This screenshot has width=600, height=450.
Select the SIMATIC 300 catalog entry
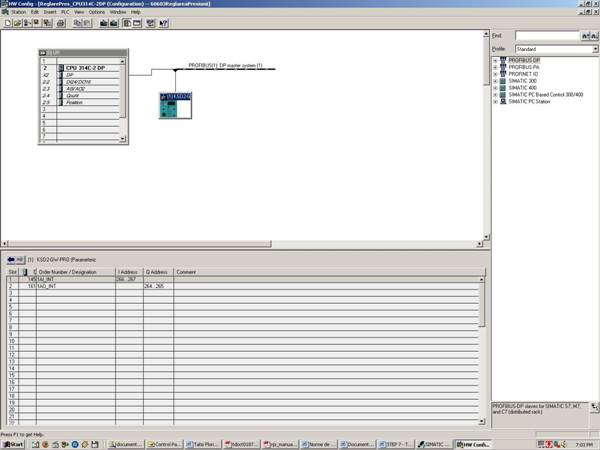pos(522,81)
